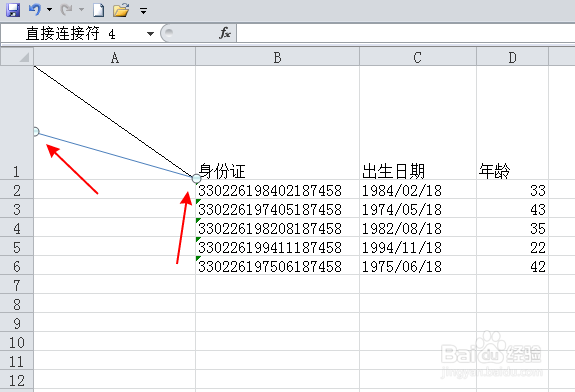Select age cell showing 35

coord(512,227)
